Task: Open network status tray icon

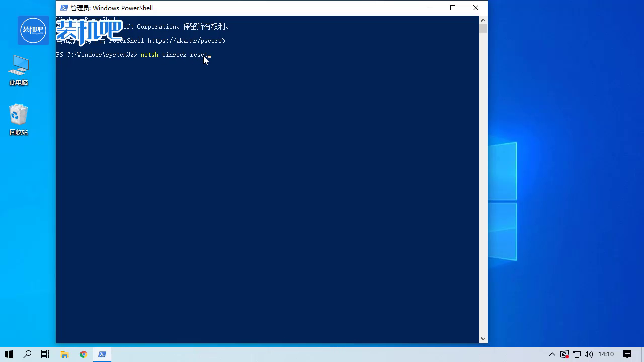Action: pos(577,354)
